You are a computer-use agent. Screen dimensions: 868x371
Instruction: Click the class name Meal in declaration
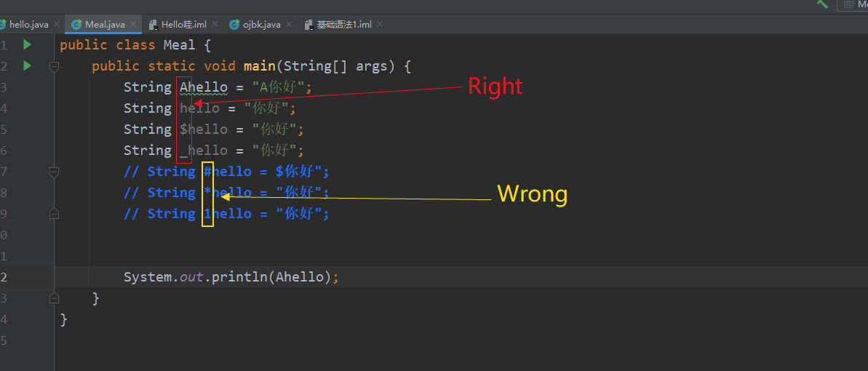(x=180, y=45)
